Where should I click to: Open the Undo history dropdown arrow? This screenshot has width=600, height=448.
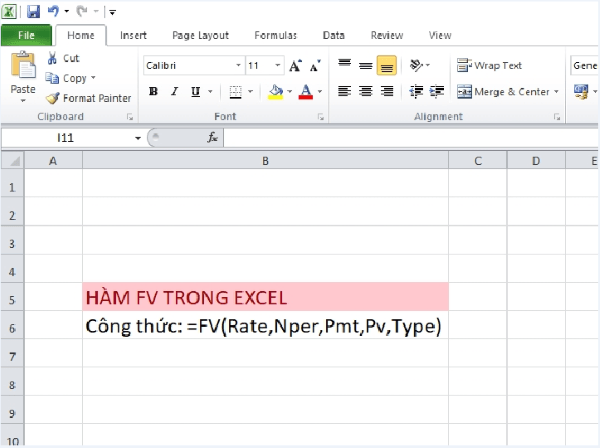67,11
